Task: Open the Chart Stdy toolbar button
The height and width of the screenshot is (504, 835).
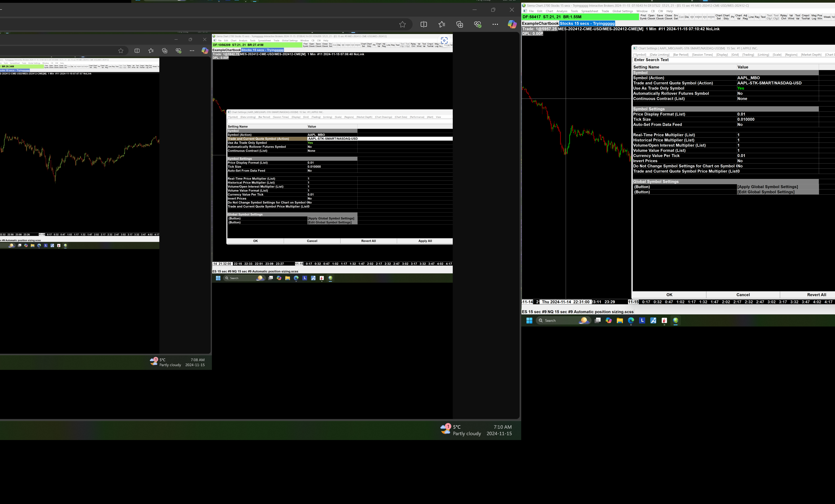Action: click(x=726, y=17)
